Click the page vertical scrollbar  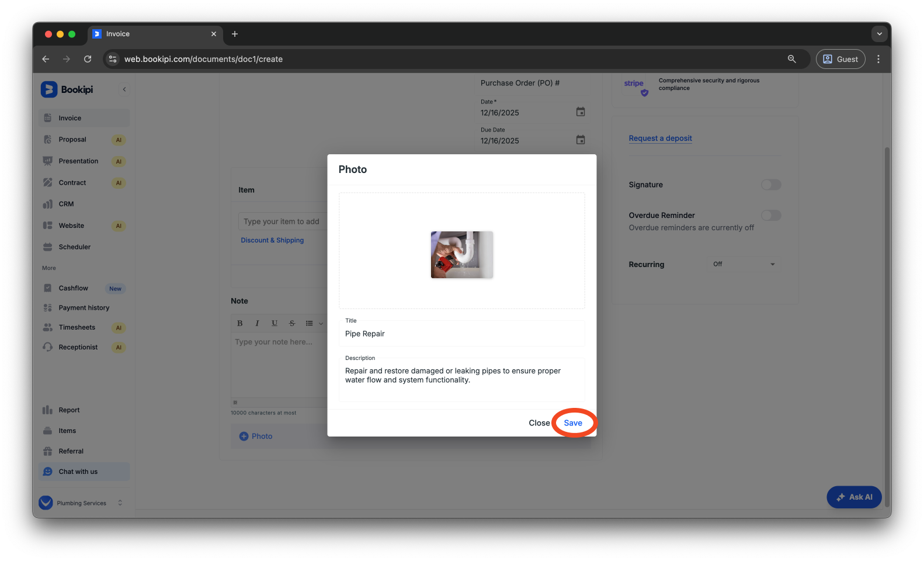[x=887, y=327]
